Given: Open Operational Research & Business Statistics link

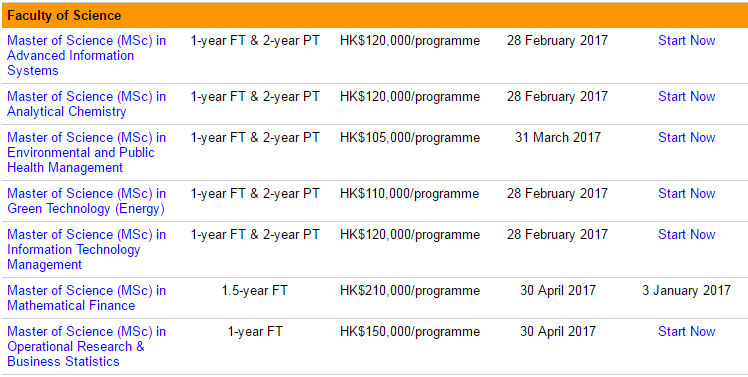Looking at the screenshot, I should point(86,346).
